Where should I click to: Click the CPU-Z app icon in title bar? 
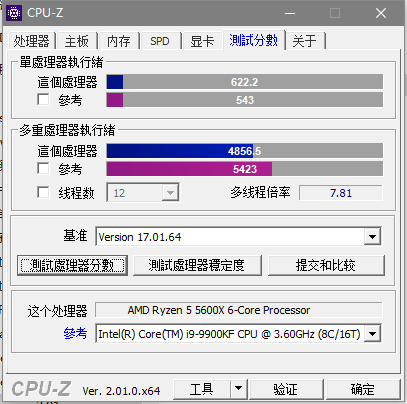pos(14,13)
